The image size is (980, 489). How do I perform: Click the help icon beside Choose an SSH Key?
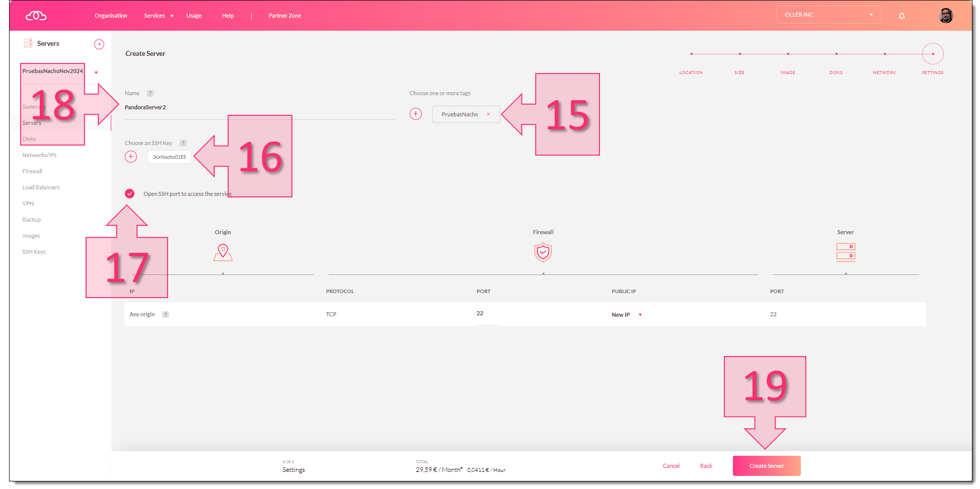pos(183,143)
